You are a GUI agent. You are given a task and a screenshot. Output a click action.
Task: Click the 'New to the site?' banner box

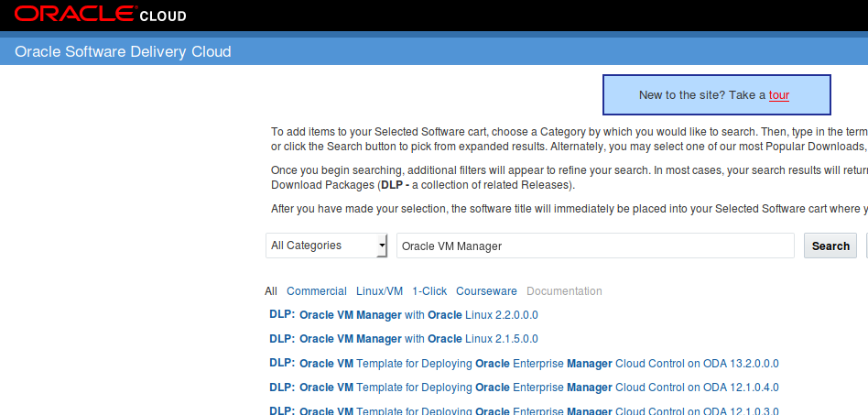(x=696, y=95)
